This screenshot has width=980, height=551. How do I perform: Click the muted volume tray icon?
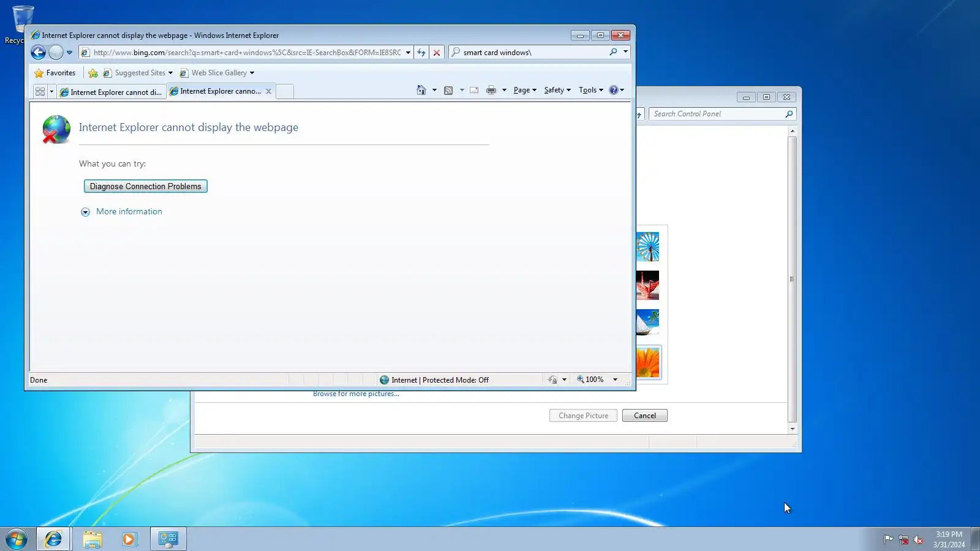pos(918,539)
